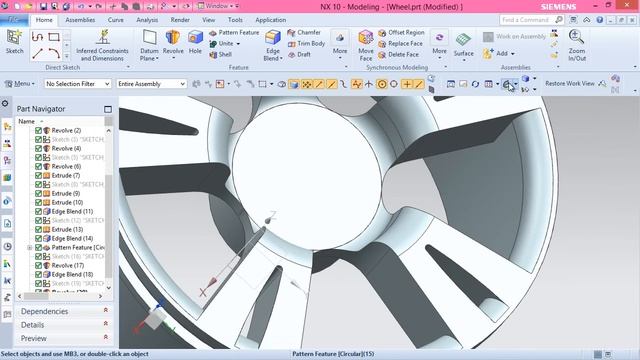Toggle checkbox for Edge Blend (18)
The image size is (640, 360).
(38, 274)
